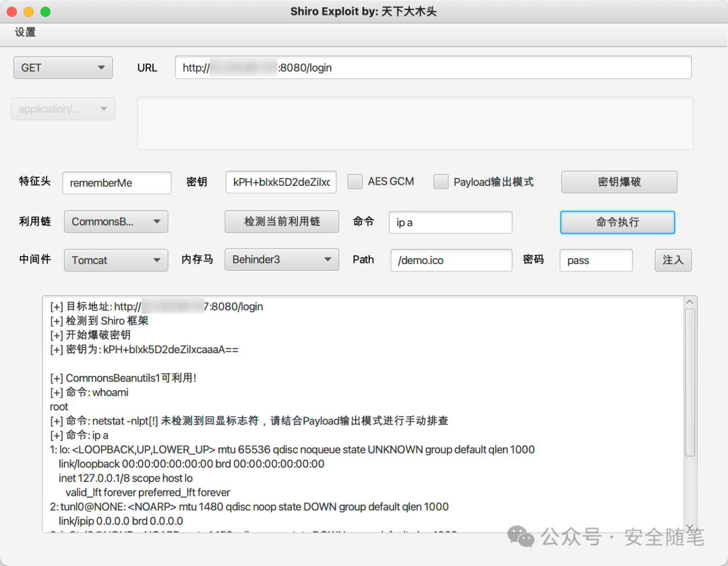Click the scroll up arrow of the log
The image size is (728, 566).
690,302
